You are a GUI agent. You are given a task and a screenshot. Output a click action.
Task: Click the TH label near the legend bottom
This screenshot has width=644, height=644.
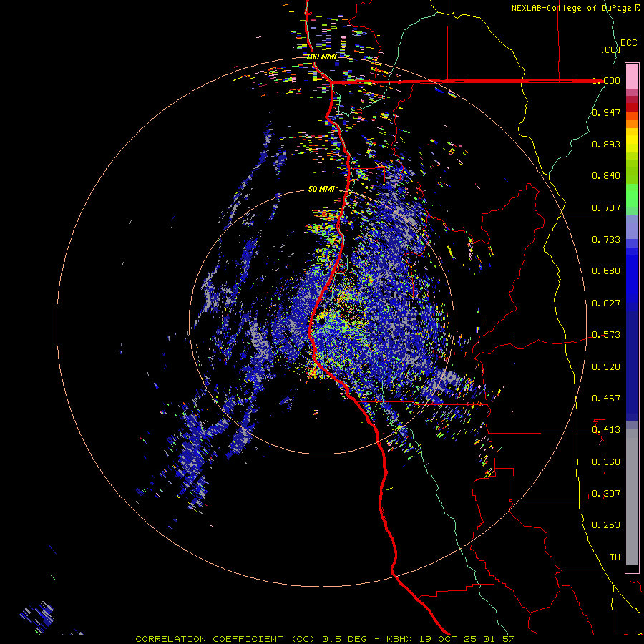[615, 557]
